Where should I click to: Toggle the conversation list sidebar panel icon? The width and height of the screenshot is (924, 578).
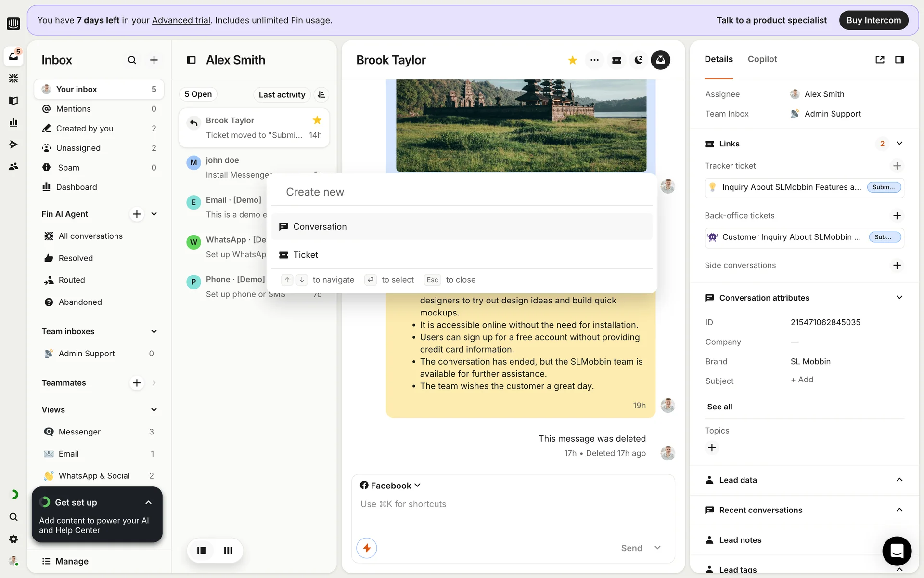(x=191, y=60)
